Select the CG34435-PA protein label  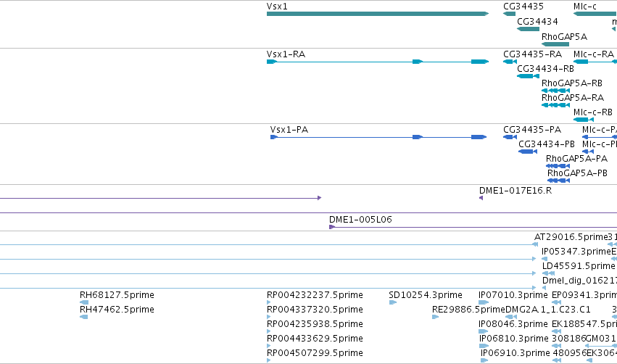[532, 130]
